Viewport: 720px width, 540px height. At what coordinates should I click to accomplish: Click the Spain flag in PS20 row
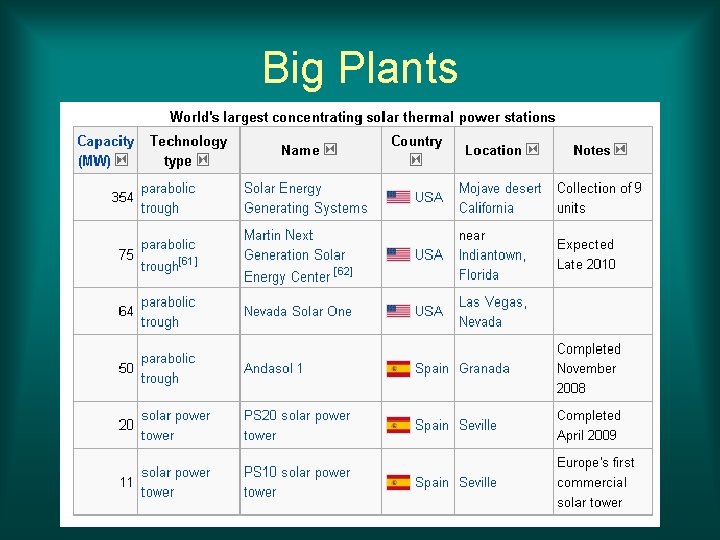[398, 425]
